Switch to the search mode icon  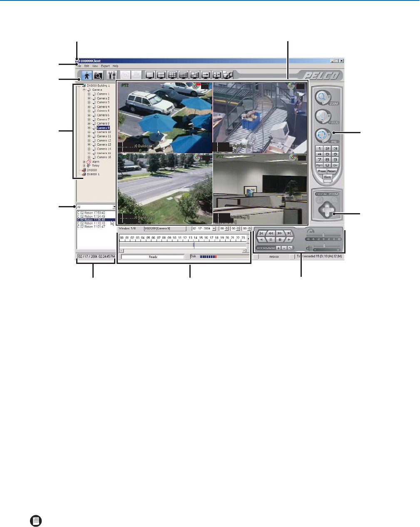click(98, 75)
